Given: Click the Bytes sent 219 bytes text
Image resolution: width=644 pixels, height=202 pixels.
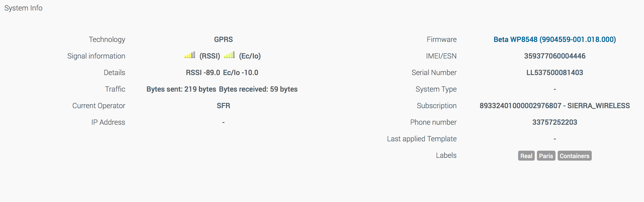Looking at the screenshot, I should [181, 89].
